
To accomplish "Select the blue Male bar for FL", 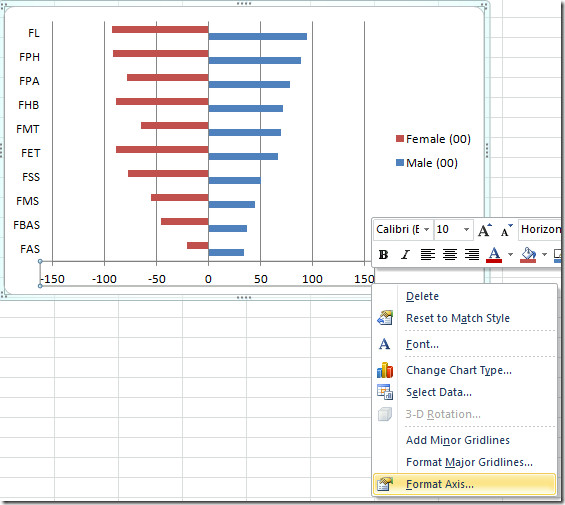I will coord(258,36).
